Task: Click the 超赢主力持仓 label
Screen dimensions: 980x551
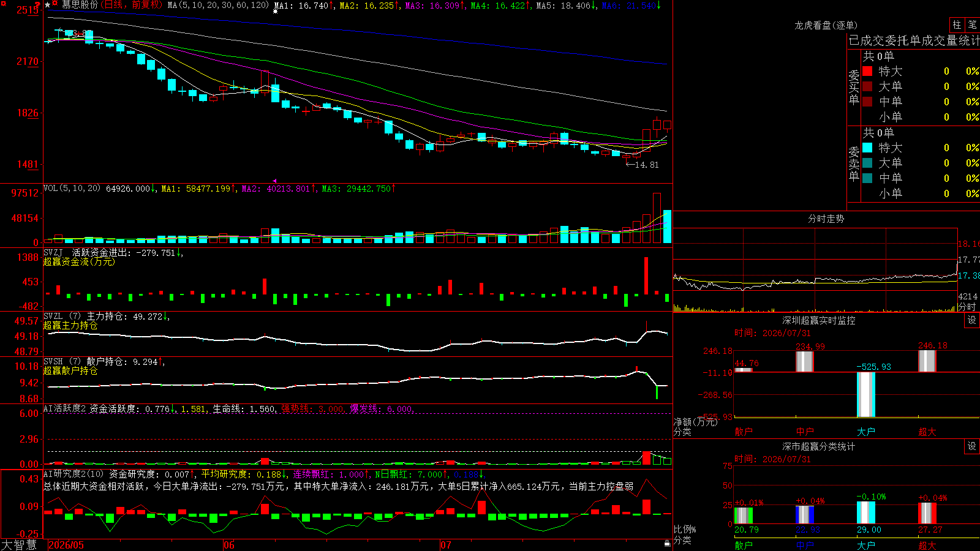Action: tap(70, 326)
